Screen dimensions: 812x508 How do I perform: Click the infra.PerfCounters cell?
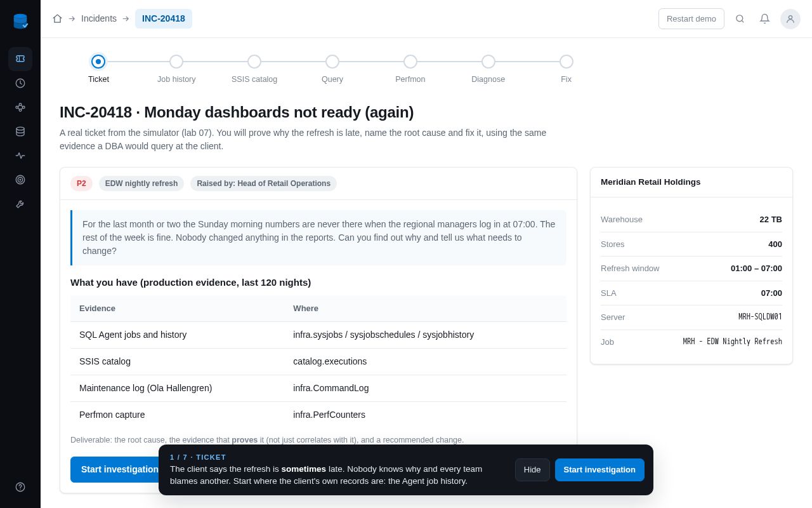point(329,415)
